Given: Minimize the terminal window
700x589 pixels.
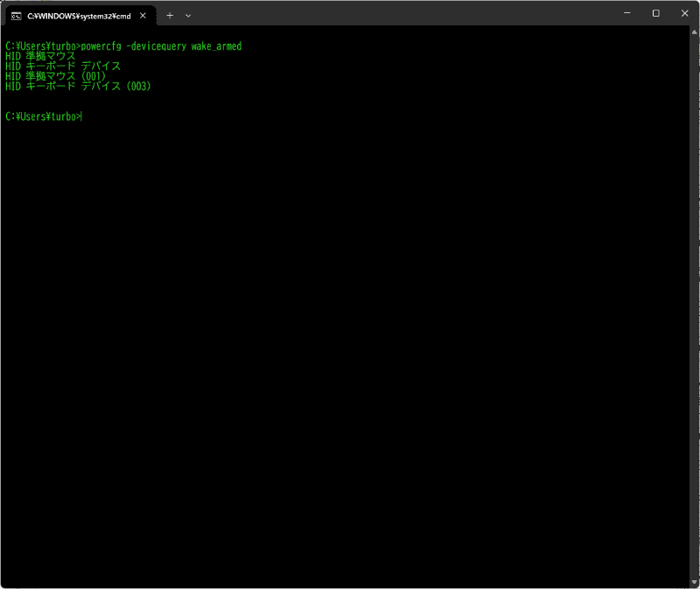Looking at the screenshot, I should (626, 12).
